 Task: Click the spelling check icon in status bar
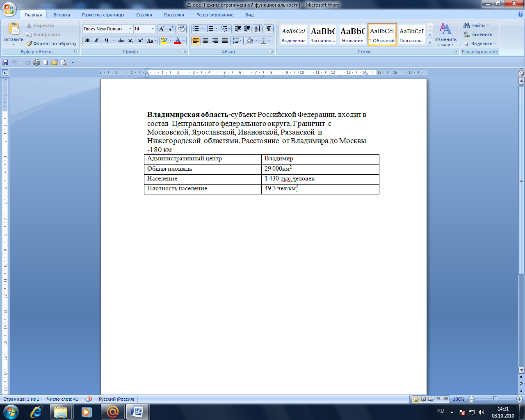pos(89,399)
